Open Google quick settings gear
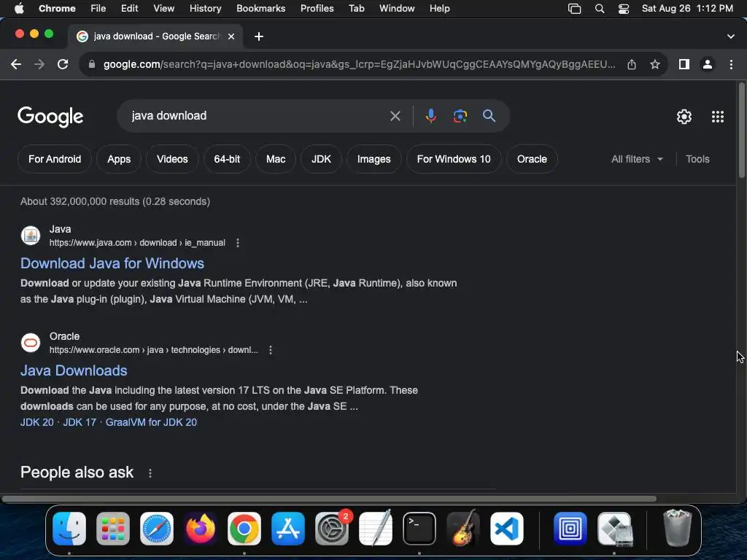This screenshot has height=560, width=747. point(684,117)
